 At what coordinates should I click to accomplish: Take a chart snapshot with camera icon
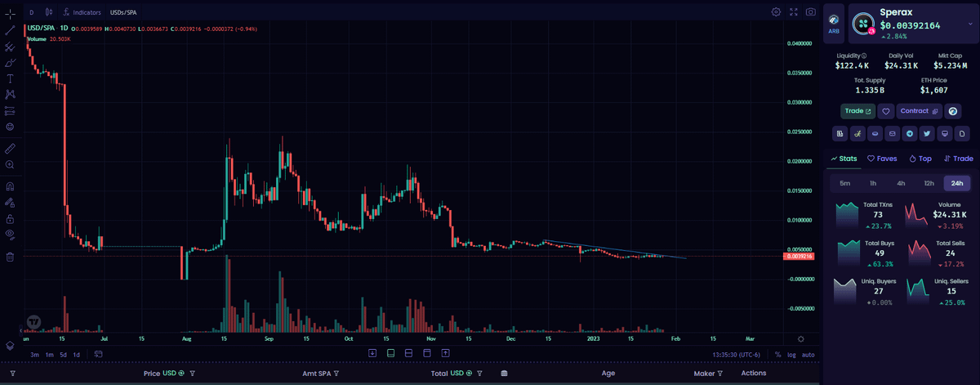click(811, 12)
